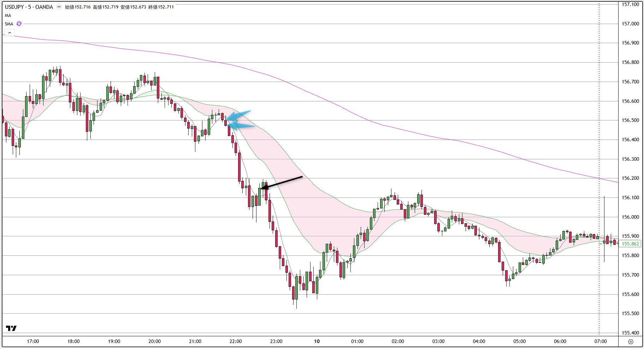Collapse the indicator legend with the chevron
Screen dimensions: 644x349
click(x=10, y=32)
